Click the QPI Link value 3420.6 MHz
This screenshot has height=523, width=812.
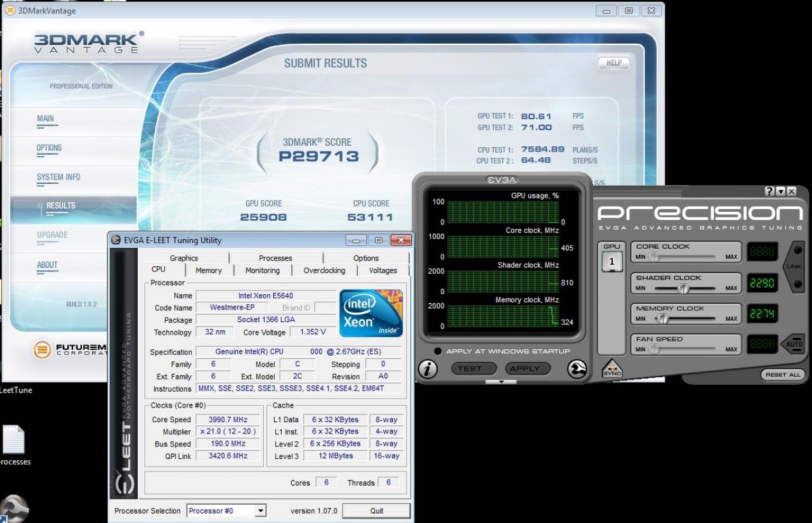(x=228, y=456)
